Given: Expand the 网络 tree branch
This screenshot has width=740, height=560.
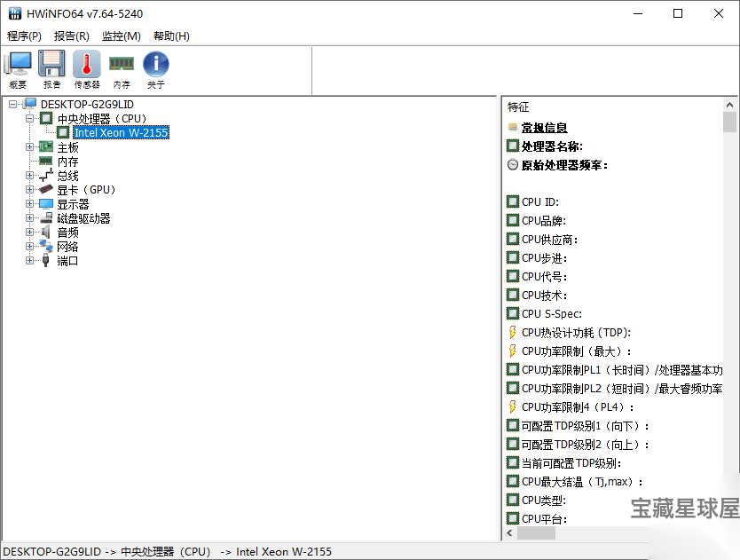Looking at the screenshot, I should point(30,246).
